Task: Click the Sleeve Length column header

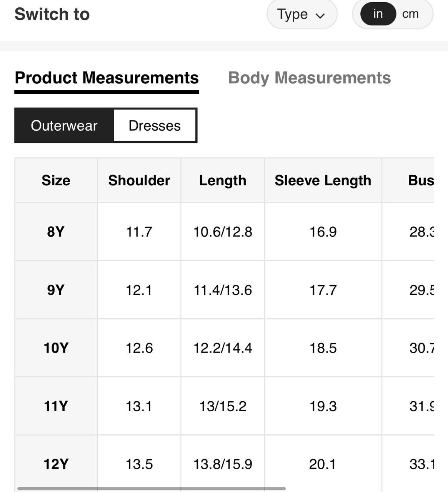Action: [x=323, y=180]
